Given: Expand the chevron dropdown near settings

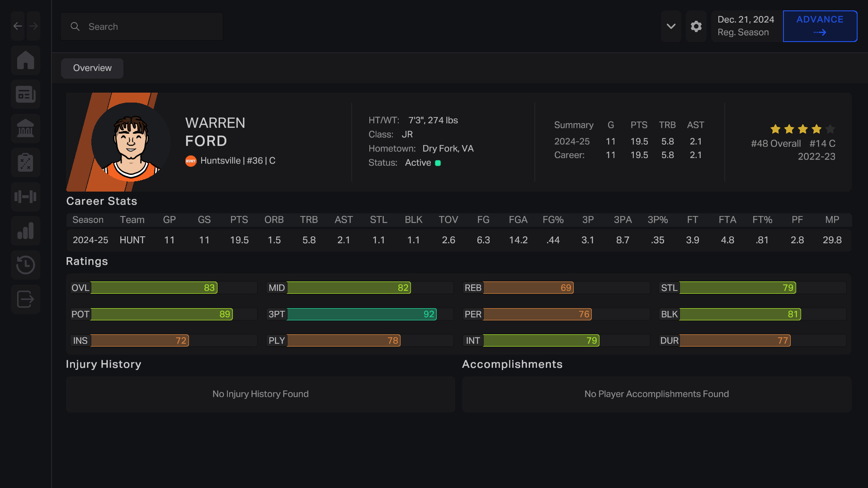Looking at the screenshot, I should 671,26.
